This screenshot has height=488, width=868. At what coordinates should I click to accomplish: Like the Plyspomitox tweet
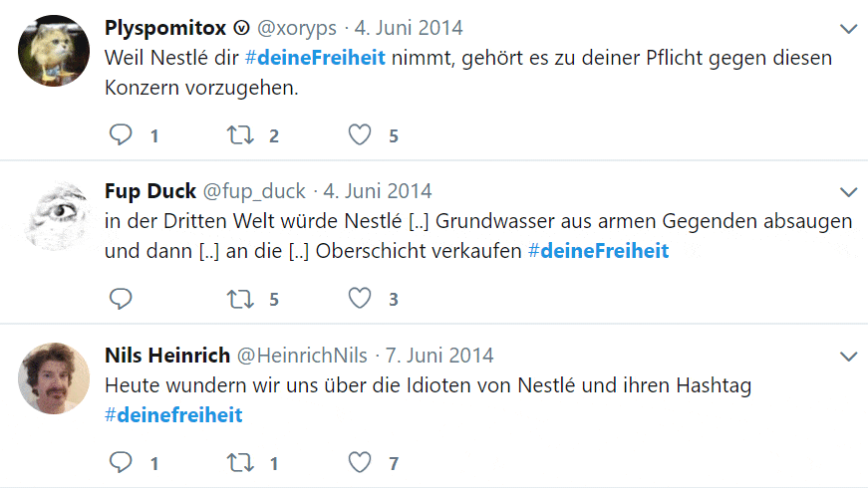coord(360,135)
